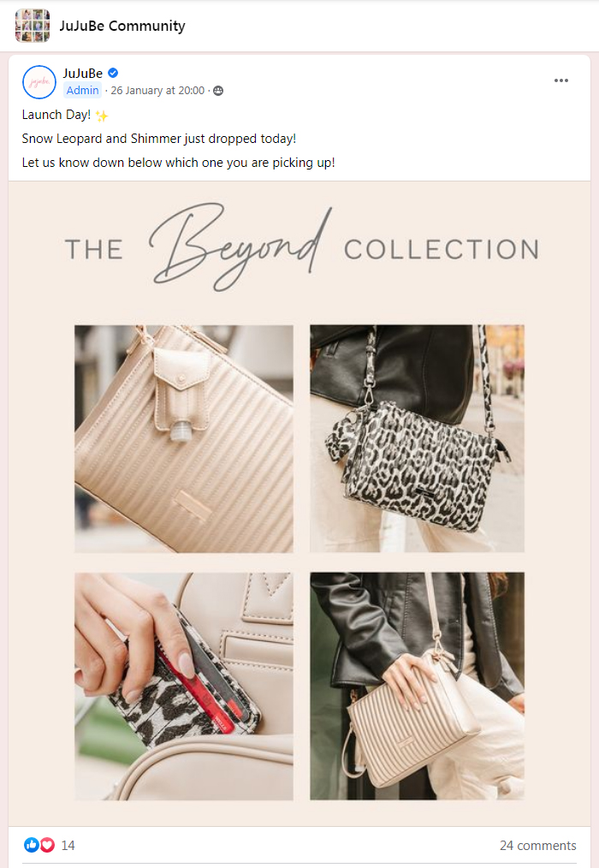Click the JuJuBe Community group avatar
Viewport: 599px width, 868px height.
click(x=33, y=26)
